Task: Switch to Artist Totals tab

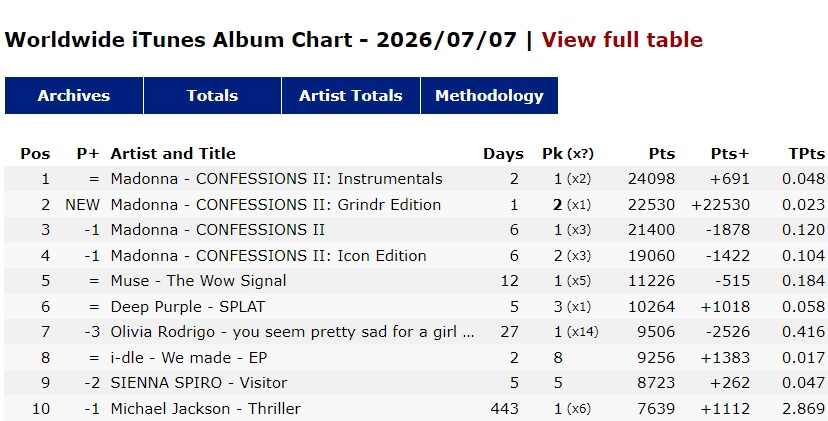Action: pos(351,96)
